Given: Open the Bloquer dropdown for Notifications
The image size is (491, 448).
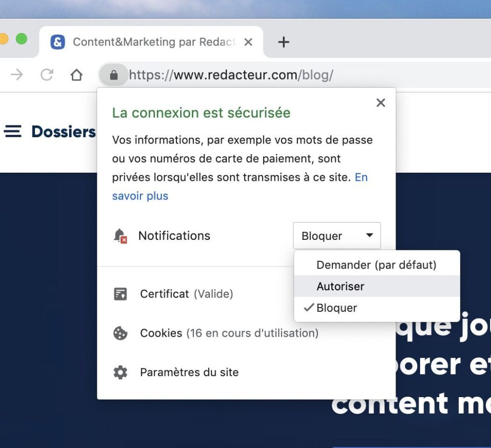Looking at the screenshot, I should [x=336, y=236].
